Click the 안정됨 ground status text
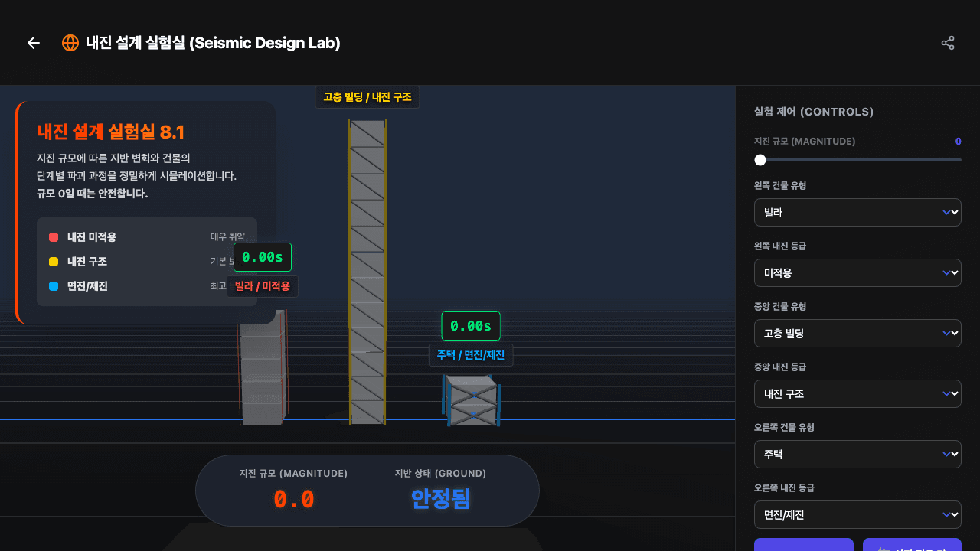The image size is (980, 551). pyautogui.click(x=440, y=499)
